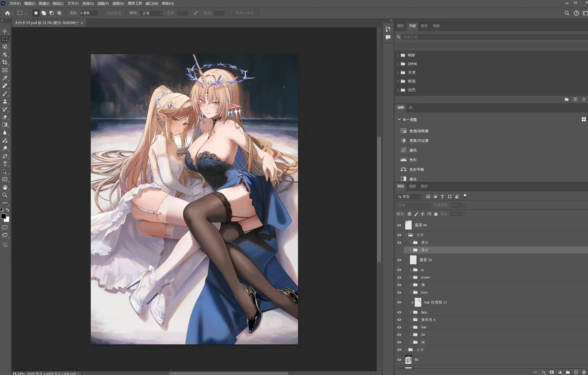Select the Horizontal Type tool

click(5, 164)
